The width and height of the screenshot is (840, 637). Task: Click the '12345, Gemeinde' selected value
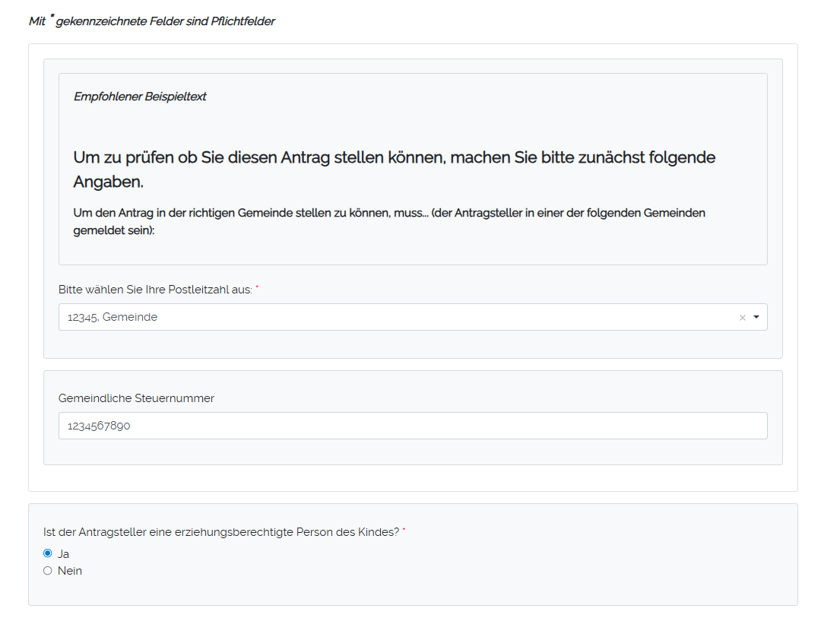coord(113,317)
